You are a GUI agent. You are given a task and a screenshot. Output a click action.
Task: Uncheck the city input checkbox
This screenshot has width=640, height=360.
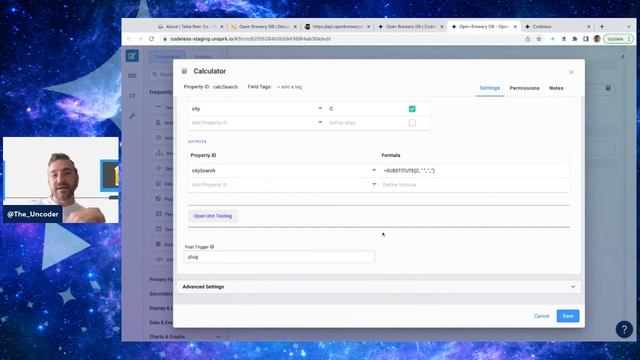412,109
